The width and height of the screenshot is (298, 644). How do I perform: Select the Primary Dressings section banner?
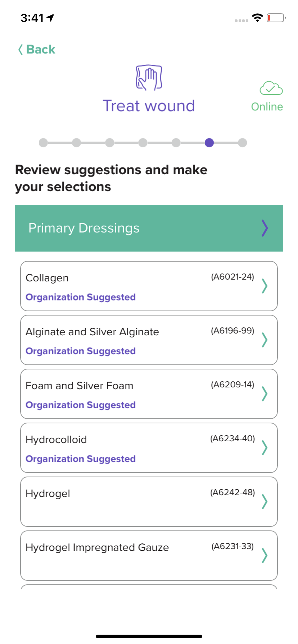coord(149,228)
